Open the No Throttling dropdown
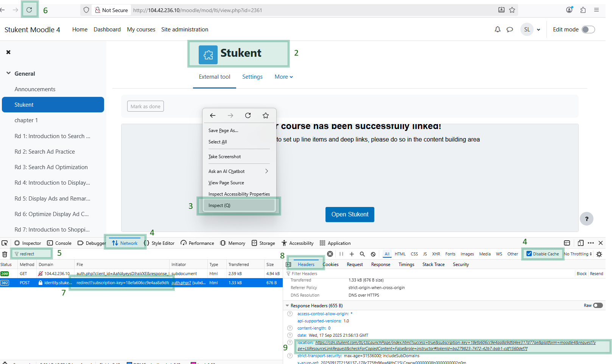The image size is (612, 364). point(578,254)
